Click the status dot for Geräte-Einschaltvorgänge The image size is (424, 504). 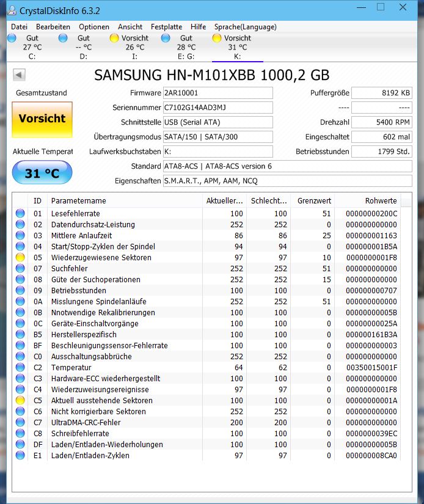20,323
